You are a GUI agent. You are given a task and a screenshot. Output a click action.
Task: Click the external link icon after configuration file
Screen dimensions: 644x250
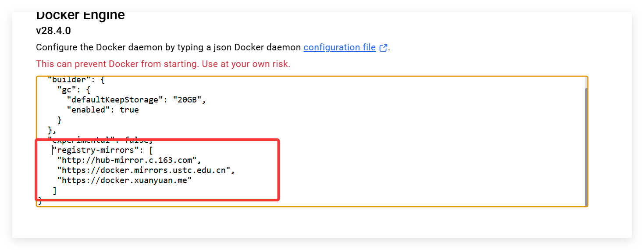[383, 48]
